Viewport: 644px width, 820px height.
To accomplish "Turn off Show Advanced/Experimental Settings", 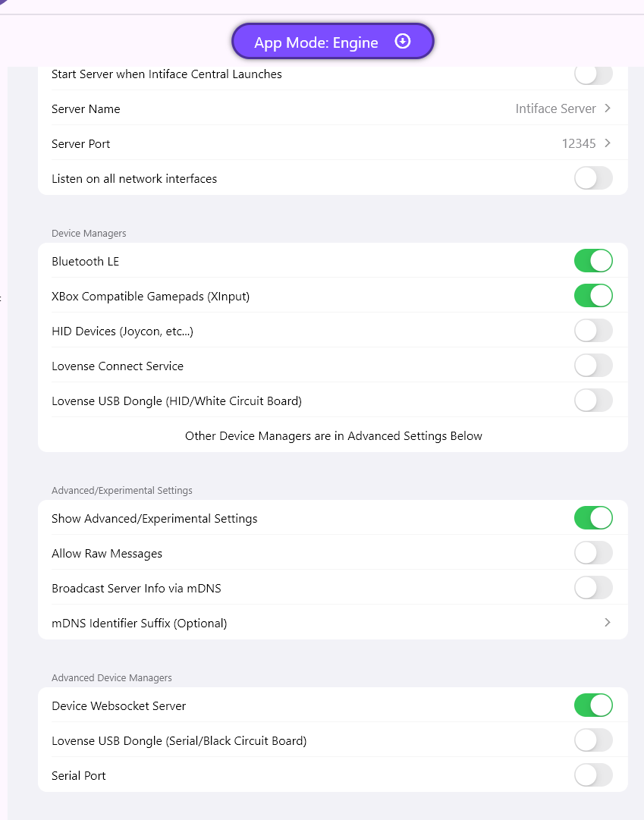I will [593, 518].
